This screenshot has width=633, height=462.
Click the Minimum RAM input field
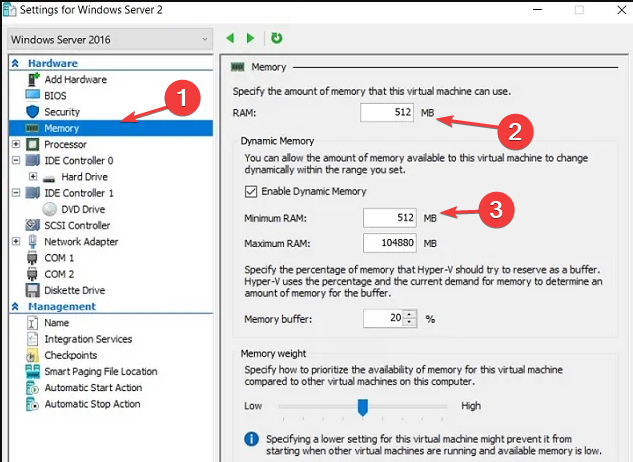(390, 218)
